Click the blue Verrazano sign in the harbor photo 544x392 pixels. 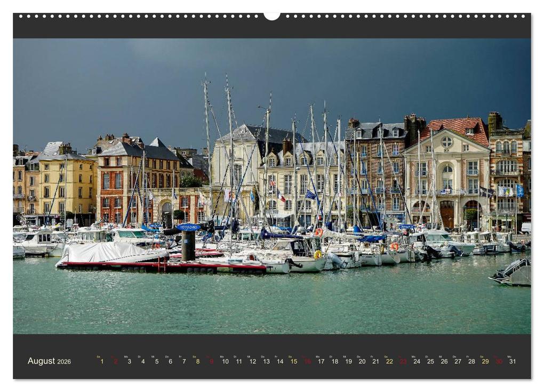(188, 228)
